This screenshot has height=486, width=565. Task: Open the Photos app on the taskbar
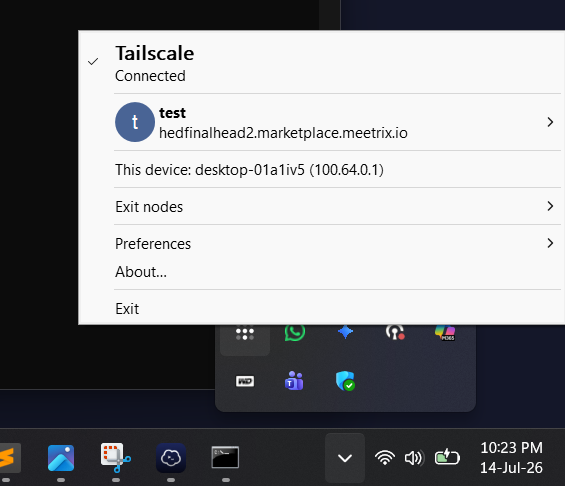click(x=61, y=458)
